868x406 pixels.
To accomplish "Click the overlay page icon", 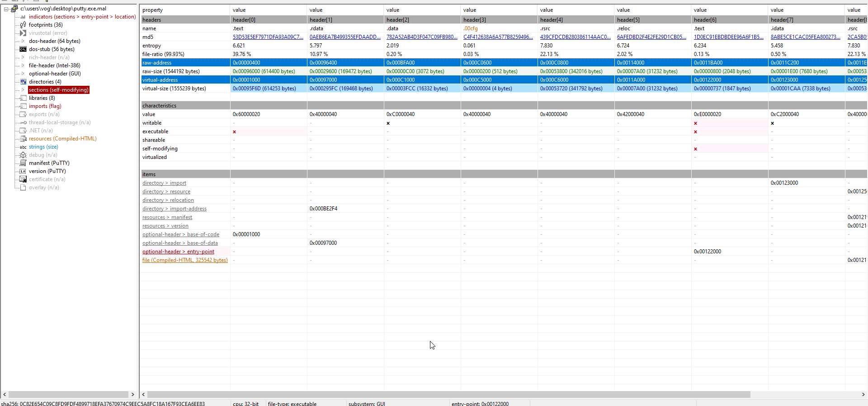I will click(23, 187).
